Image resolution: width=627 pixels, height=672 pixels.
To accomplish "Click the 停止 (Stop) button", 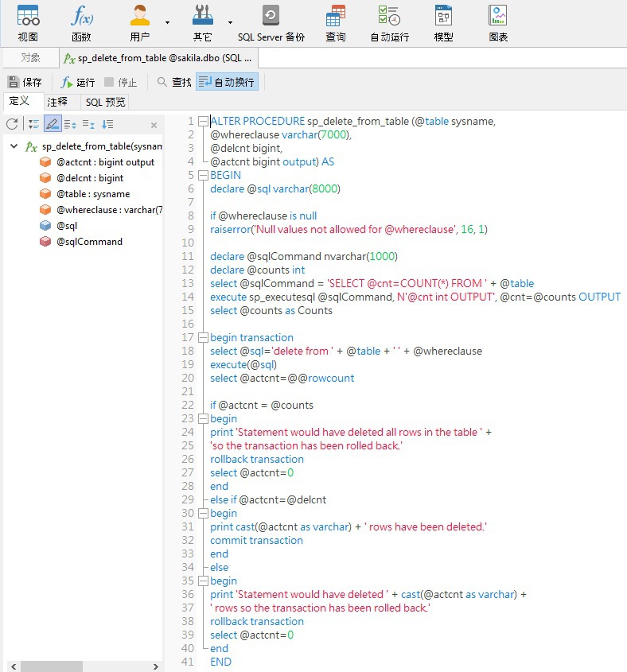I will point(121,82).
